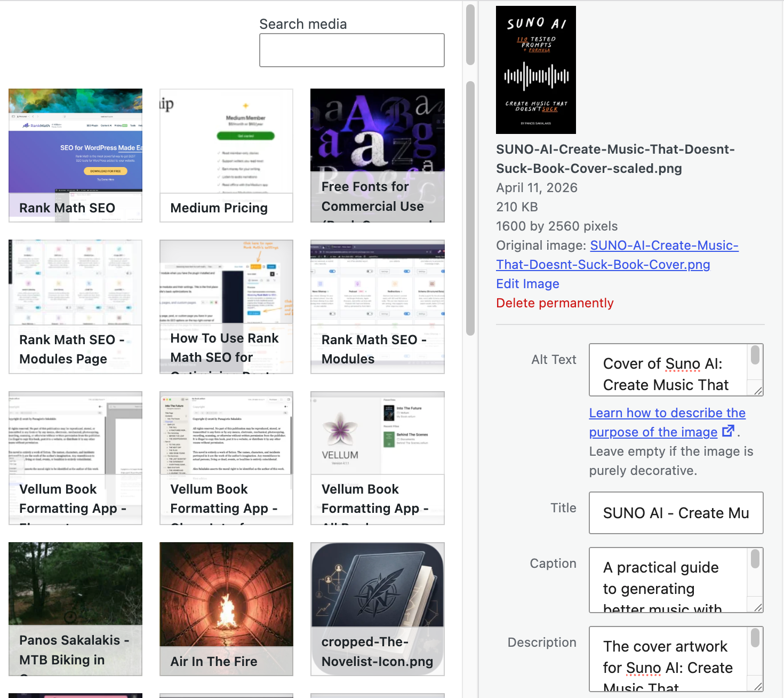
Task: Click into the Title field
Action: coord(676,513)
